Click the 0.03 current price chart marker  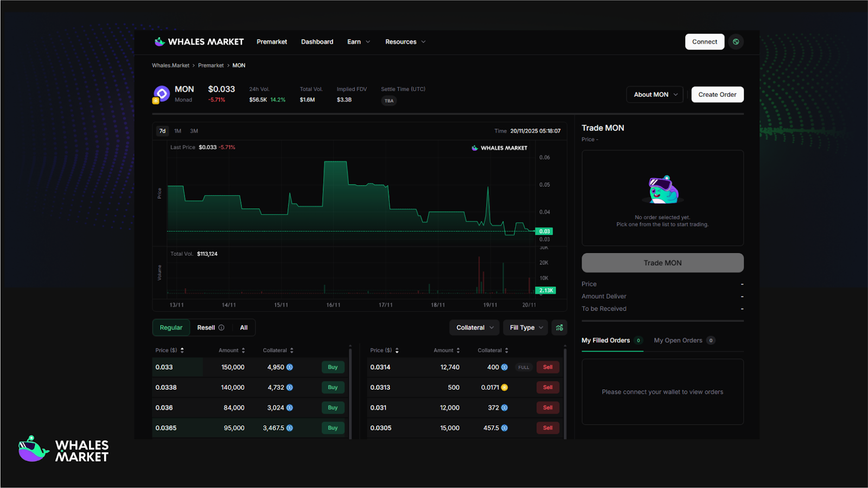click(544, 231)
